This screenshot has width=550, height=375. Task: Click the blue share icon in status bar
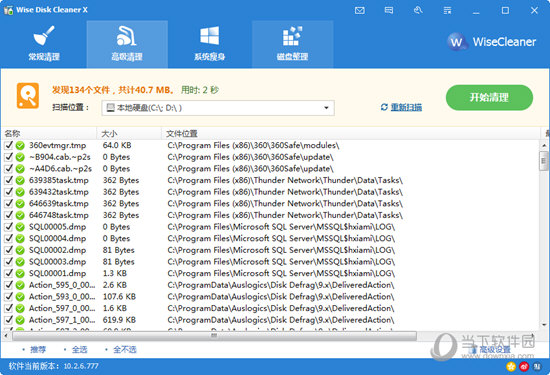tap(537, 367)
